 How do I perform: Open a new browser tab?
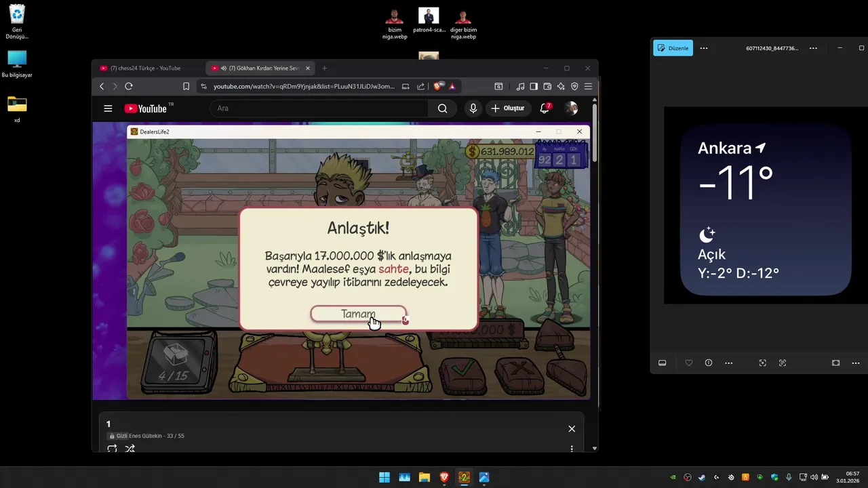tap(324, 68)
